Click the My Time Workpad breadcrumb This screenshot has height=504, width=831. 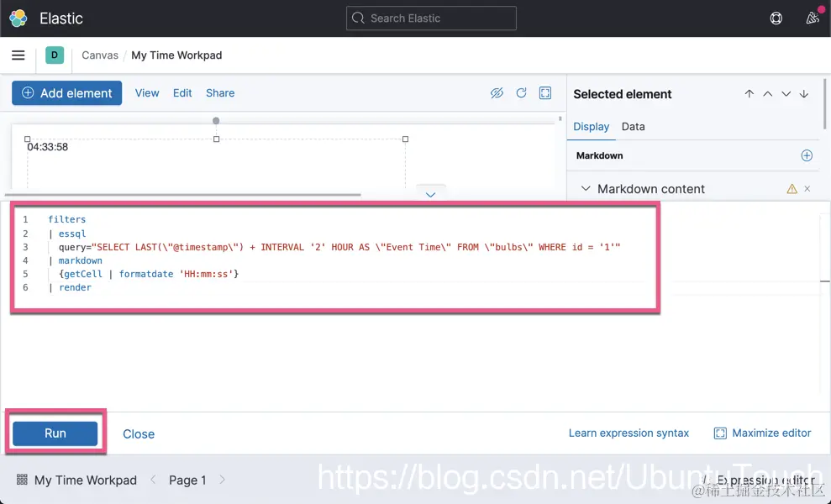click(x=176, y=55)
